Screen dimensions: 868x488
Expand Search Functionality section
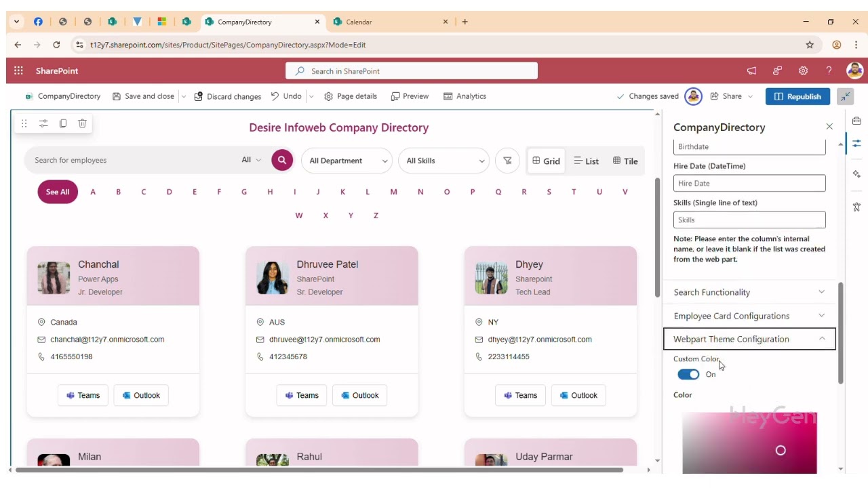749,292
